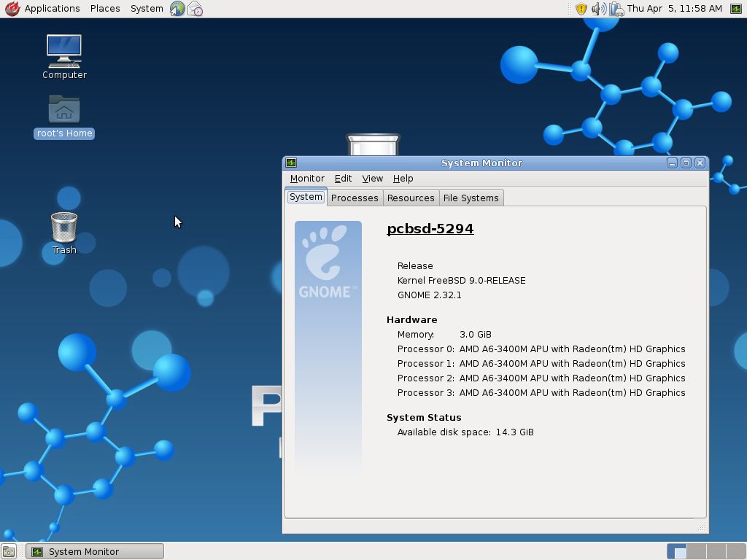The image size is (747, 560).
Task: Click the Release label
Action: click(x=415, y=265)
